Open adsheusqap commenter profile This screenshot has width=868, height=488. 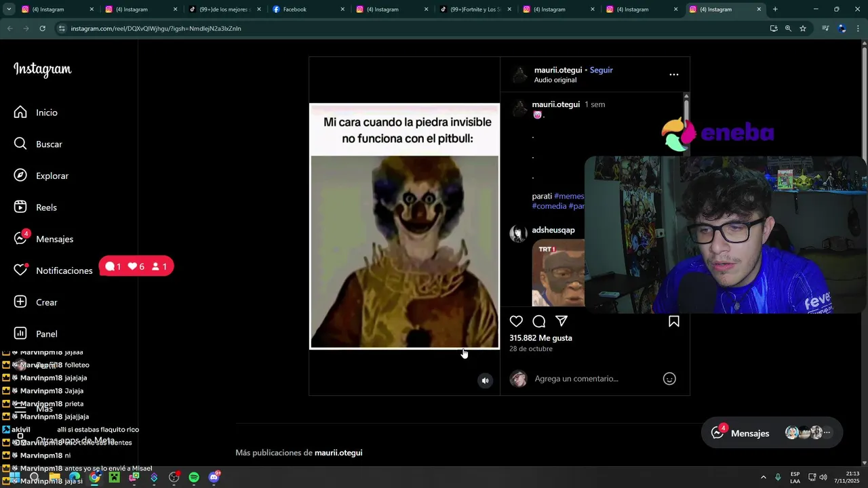point(553,230)
